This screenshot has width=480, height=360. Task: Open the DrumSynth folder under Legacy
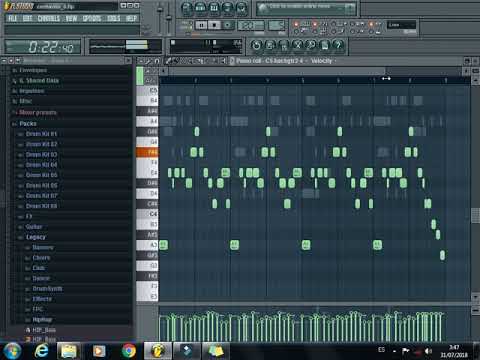tap(47, 289)
